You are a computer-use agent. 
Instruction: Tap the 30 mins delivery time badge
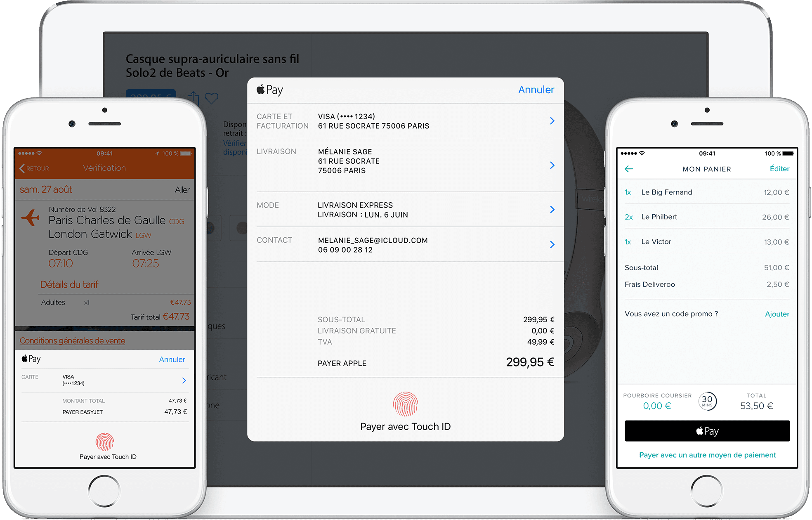707,401
